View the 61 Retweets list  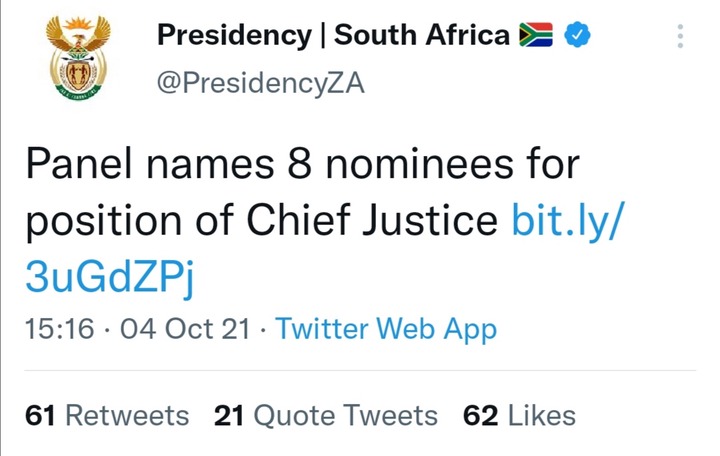coord(107,416)
